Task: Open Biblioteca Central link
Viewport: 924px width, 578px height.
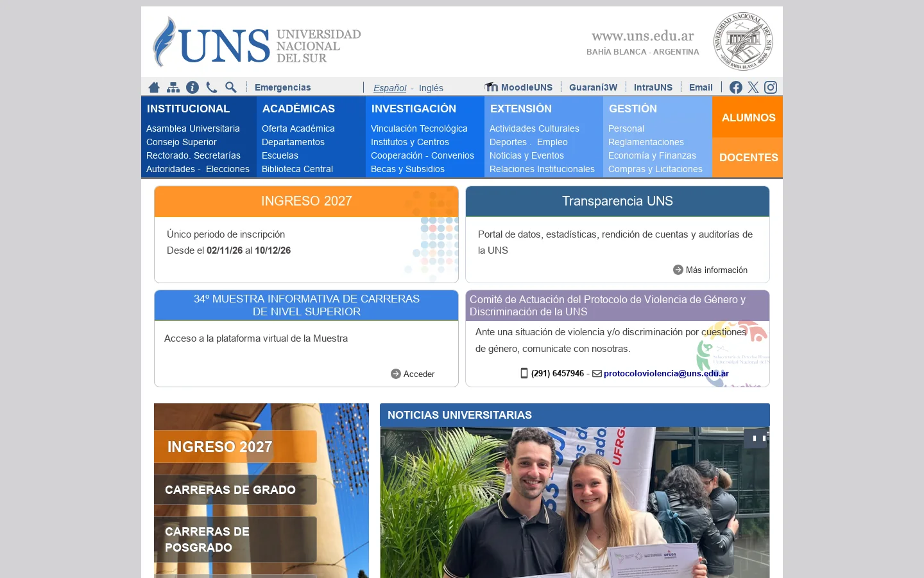Action: [297, 169]
